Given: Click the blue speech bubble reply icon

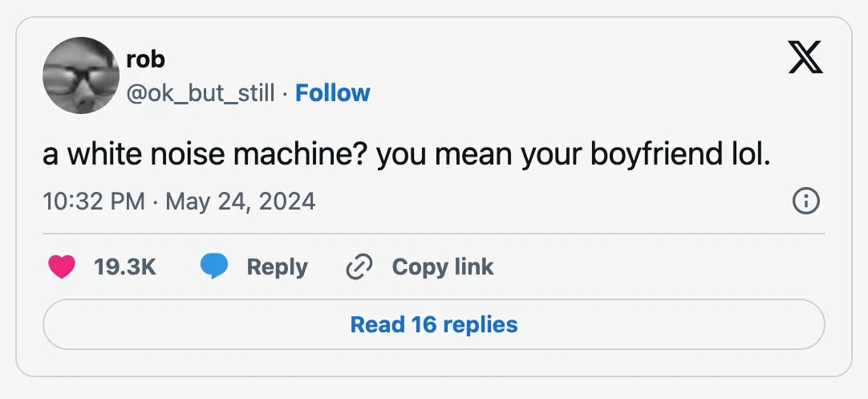Looking at the screenshot, I should coord(213,267).
